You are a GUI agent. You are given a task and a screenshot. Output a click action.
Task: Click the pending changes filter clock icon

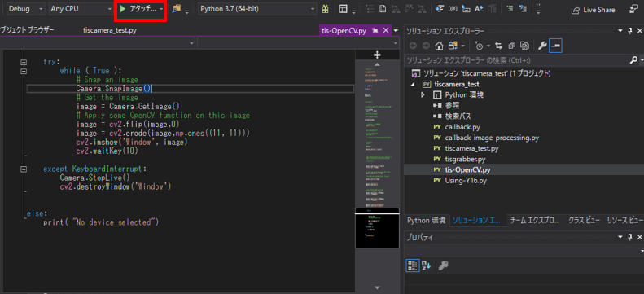479,46
